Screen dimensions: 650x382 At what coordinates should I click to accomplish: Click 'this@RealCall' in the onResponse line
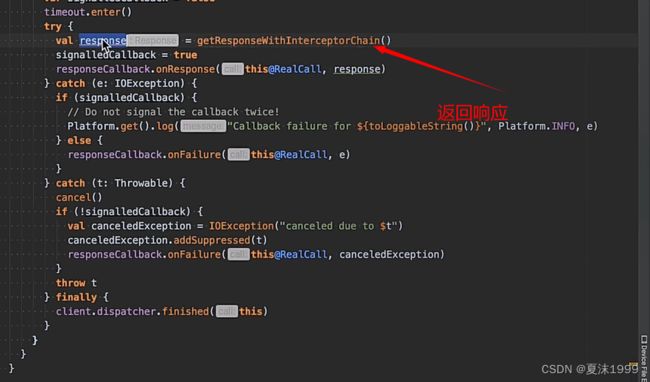click(283, 69)
